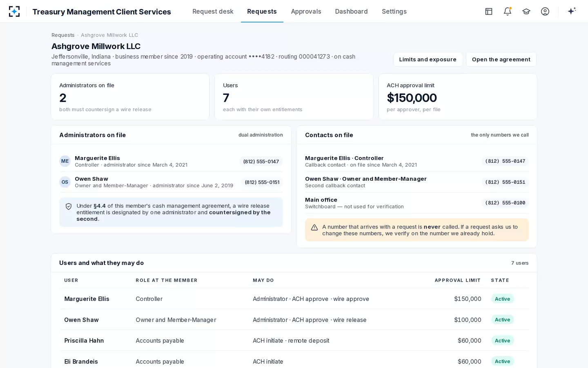Click the MAY DO column header
The height and width of the screenshot is (368, 588).
263,280
